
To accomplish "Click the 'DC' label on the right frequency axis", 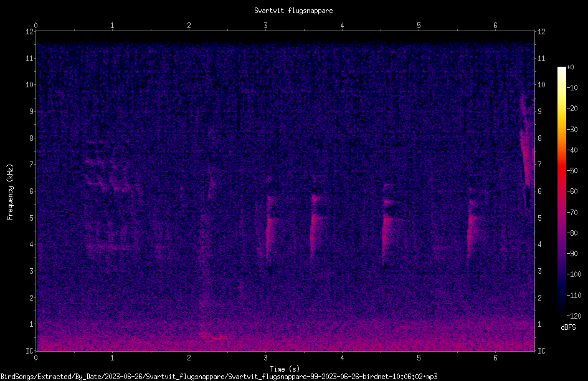I will [541, 351].
